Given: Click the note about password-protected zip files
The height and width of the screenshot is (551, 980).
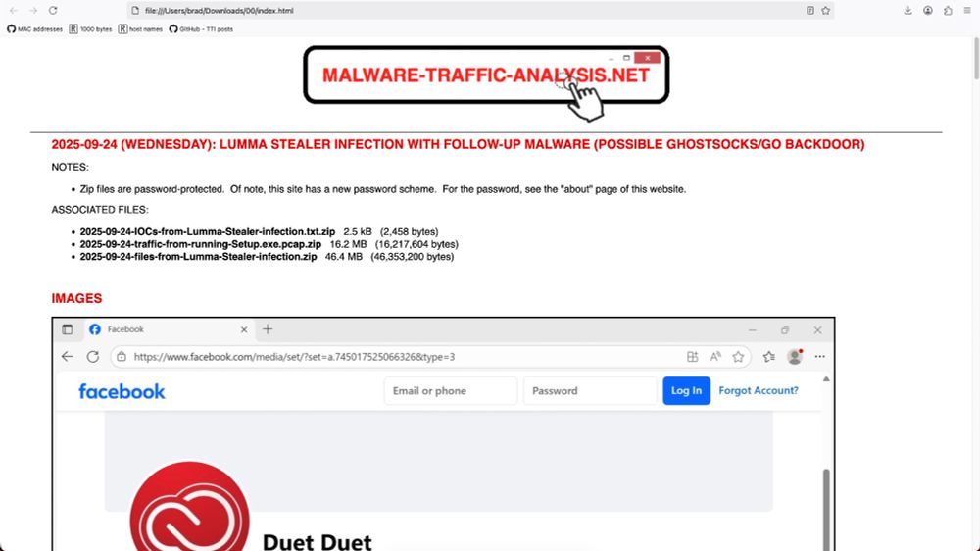Looking at the screenshot, I should 382,189.
